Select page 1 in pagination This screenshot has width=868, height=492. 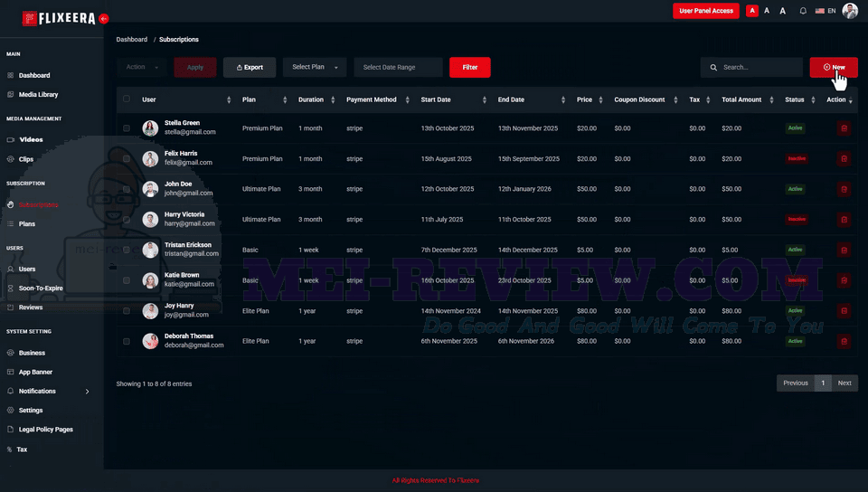[x=823, y=383]
